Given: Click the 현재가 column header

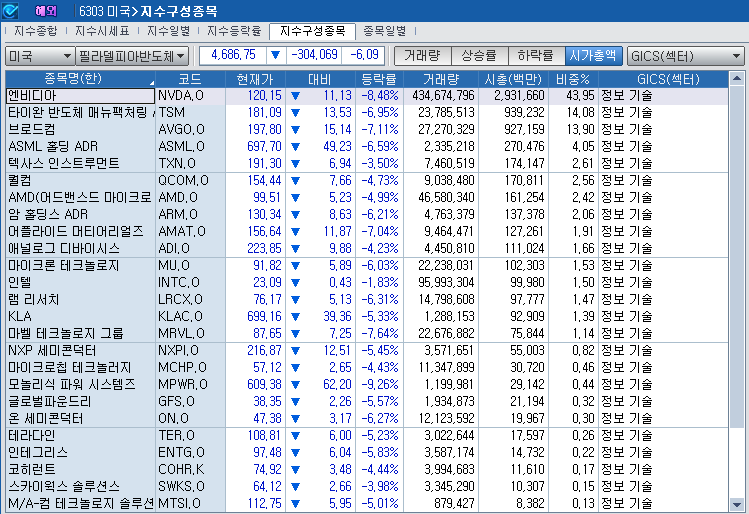Looking at the screenshot, I should click(x=255, y=79).
